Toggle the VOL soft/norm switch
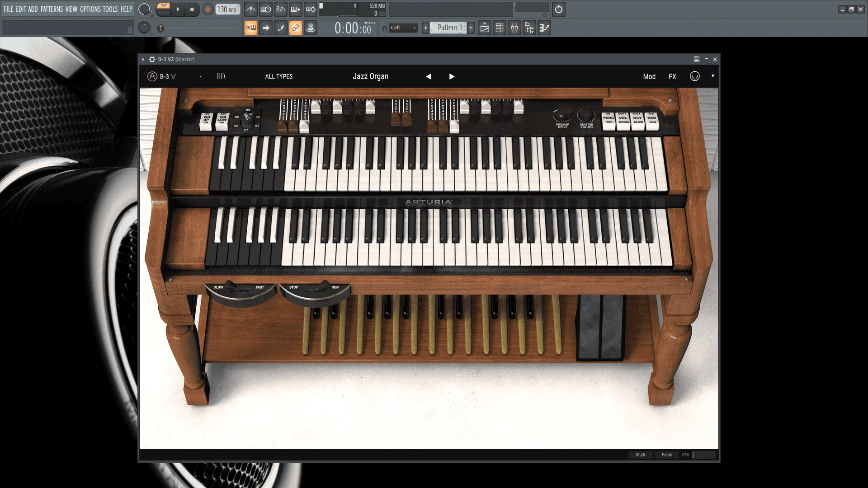 [623, 121]
